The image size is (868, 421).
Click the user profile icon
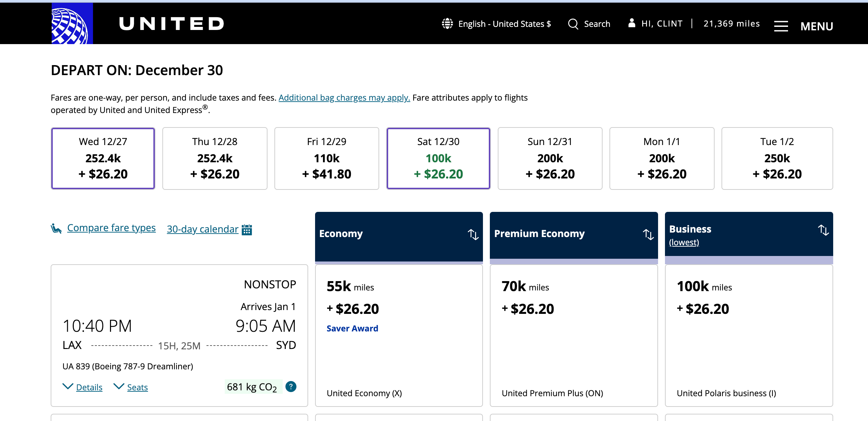coord(632,23)
